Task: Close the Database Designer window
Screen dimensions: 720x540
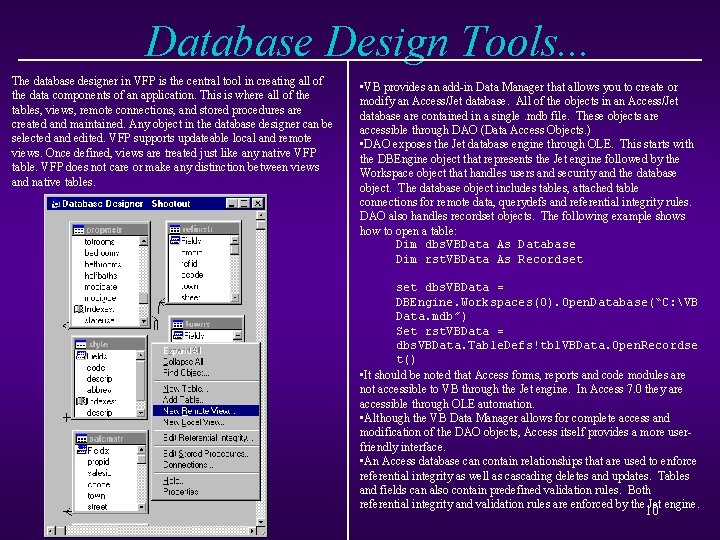Action: pyautogui.click(x=258, y=203)
